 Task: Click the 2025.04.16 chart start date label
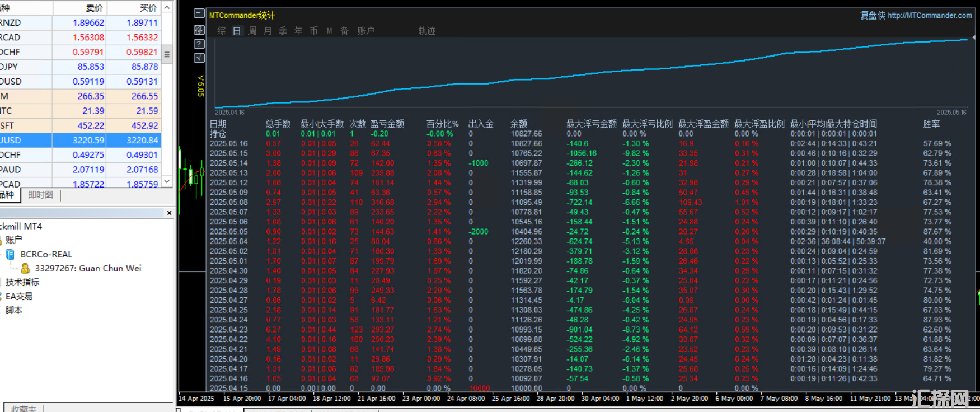[x=229, y=113]
